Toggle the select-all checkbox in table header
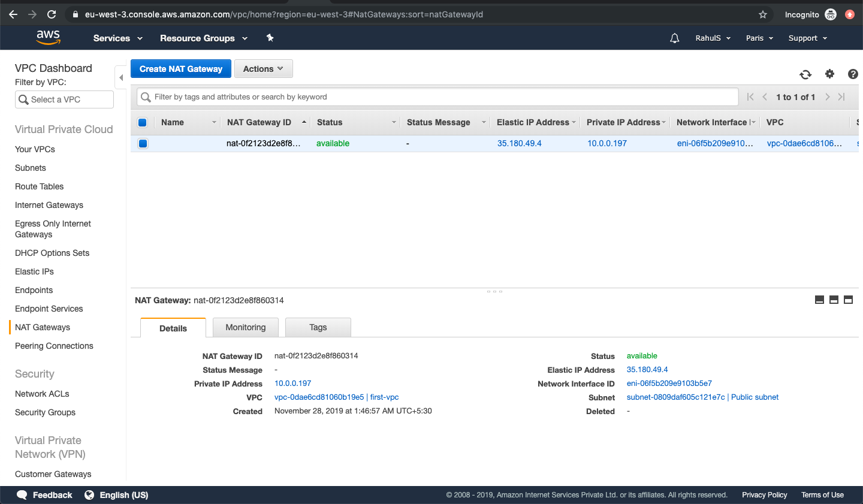863x504 pixels. click(143, 122)
